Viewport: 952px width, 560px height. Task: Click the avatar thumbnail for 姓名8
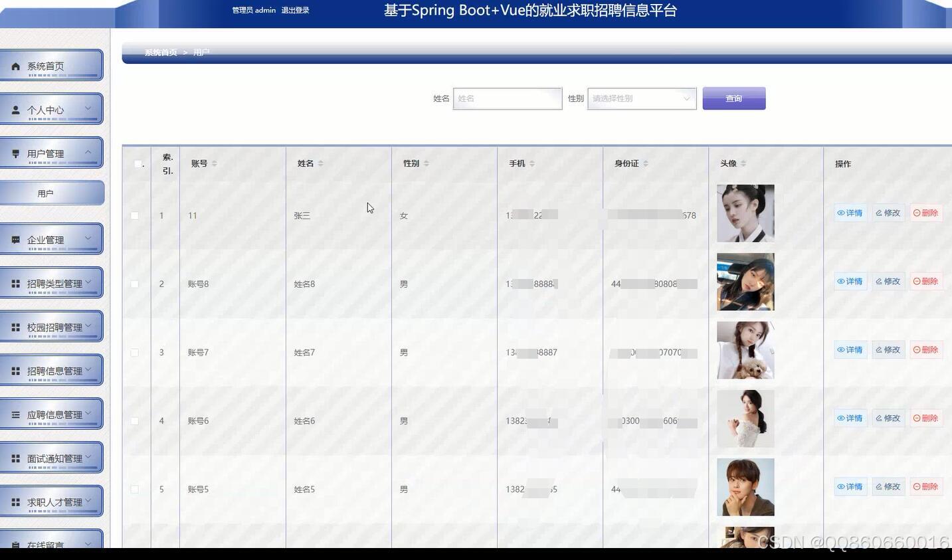tap(745, 282)
